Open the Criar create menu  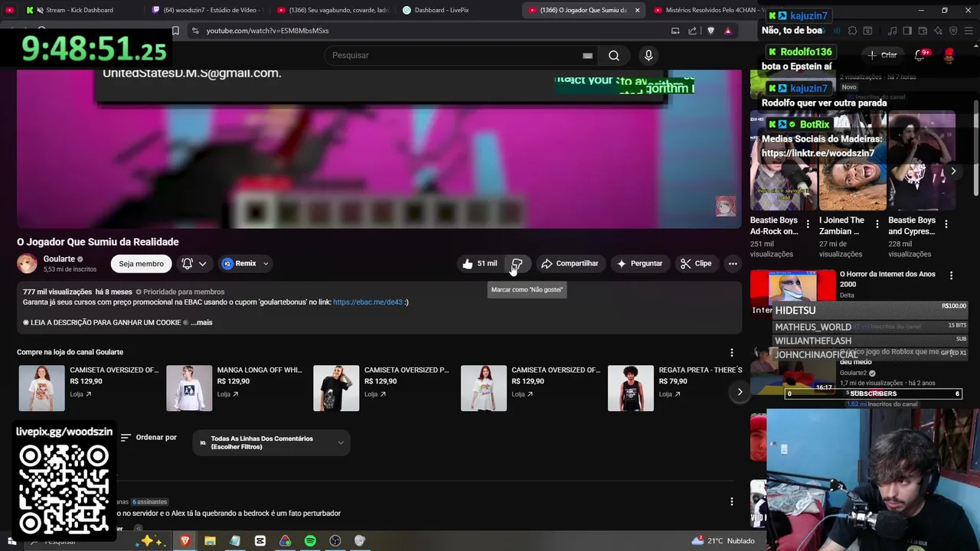click(882, 55)
